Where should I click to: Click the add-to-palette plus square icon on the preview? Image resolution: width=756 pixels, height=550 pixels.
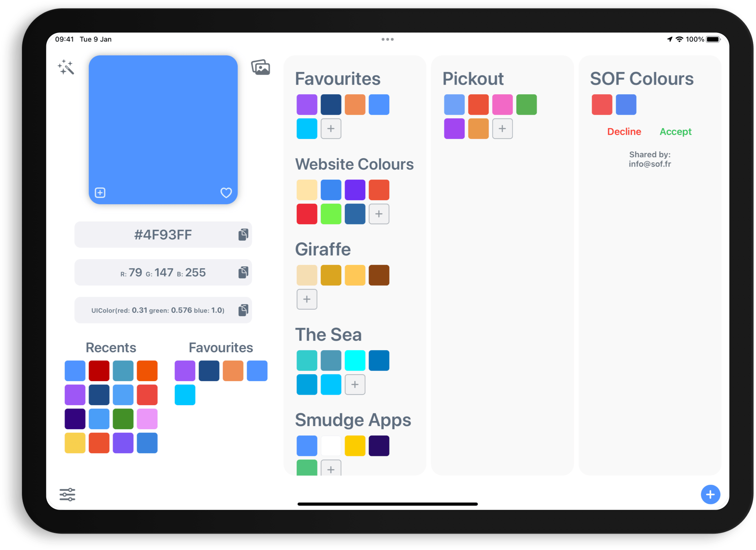(100, 193)
